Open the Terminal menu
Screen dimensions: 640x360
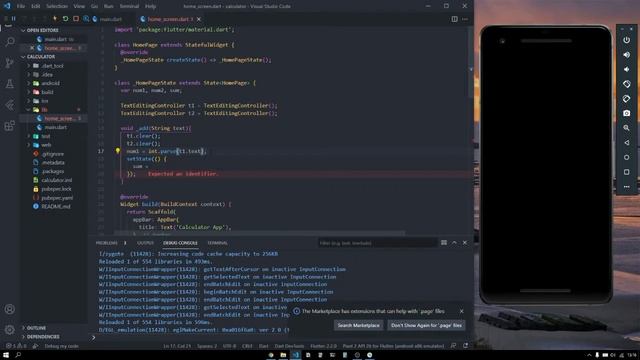pyautogui.click(x=129, y=6)
